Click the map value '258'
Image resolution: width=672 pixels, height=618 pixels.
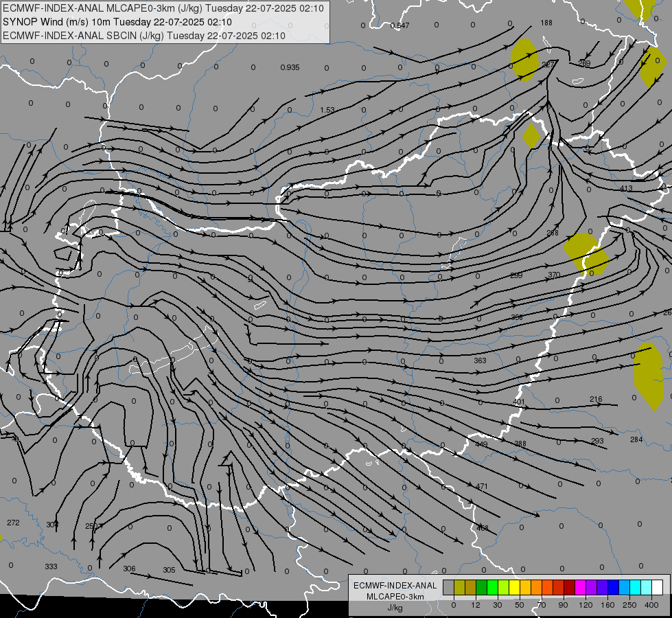553,233
